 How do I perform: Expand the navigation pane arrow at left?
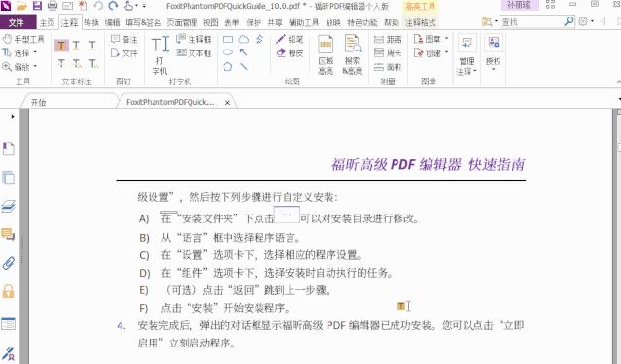pos(13,116)
